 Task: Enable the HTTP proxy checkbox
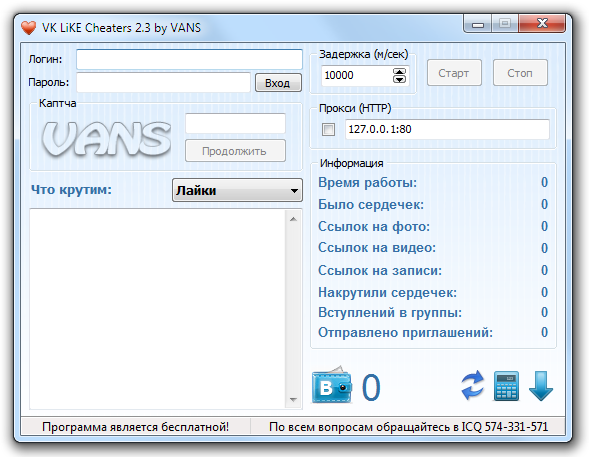328,130
